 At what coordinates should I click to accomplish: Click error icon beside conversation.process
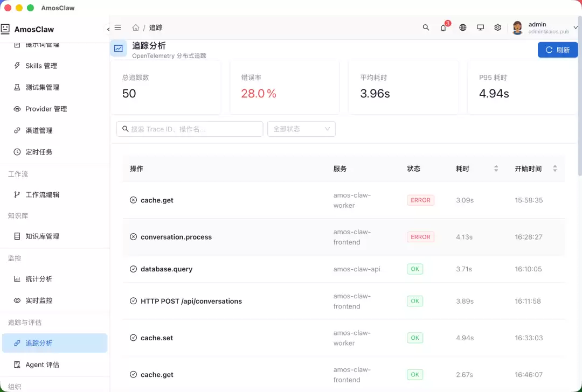(x=133, y=236)
